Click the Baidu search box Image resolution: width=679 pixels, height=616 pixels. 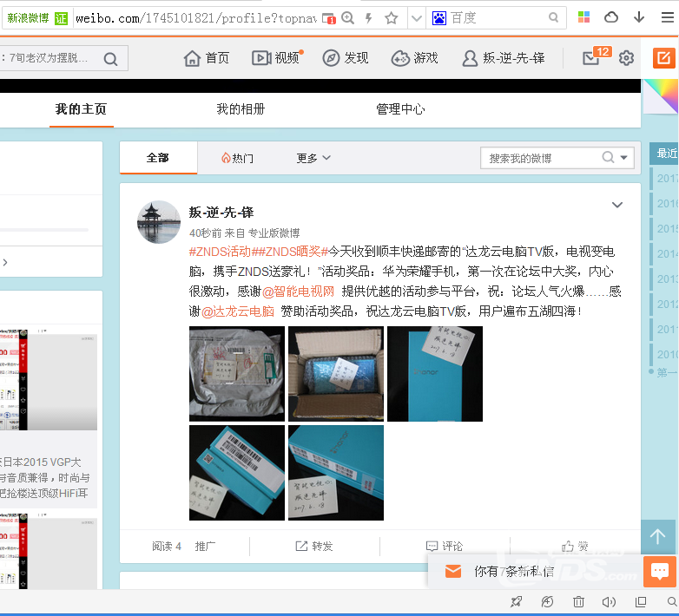click(498, 17)
